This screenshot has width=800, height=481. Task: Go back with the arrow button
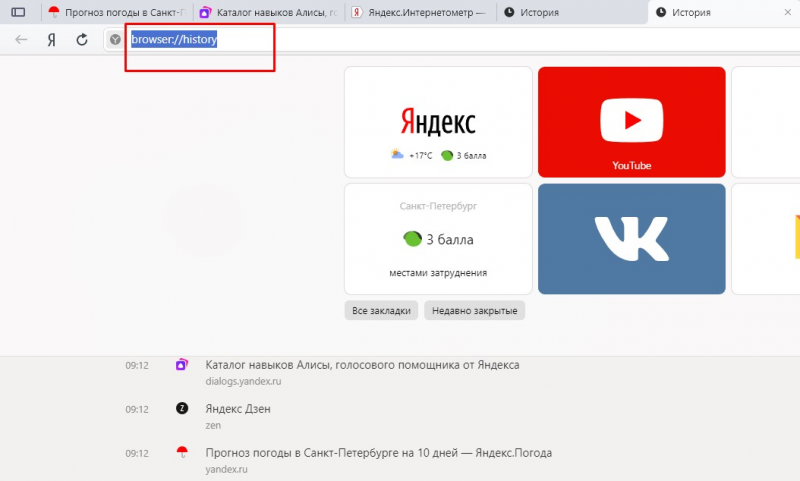pos(21,39)
